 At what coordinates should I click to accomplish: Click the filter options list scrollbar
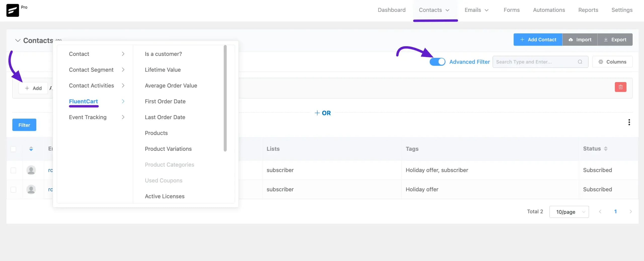click(225, 98)
